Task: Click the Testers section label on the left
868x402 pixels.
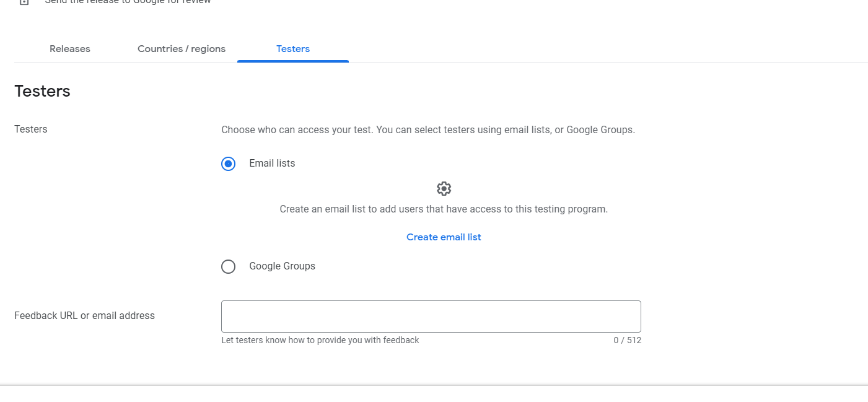Action: click(x=31, y=129)
